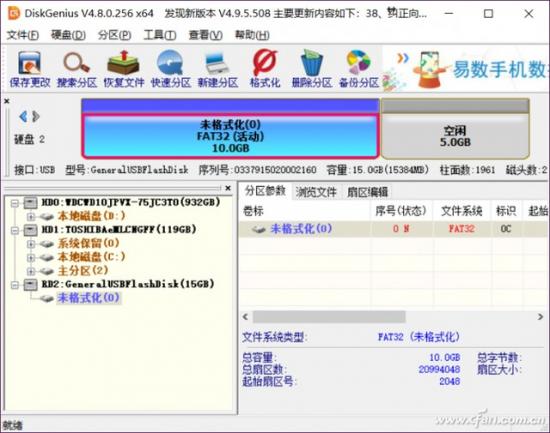Screen dimensions: 550x433
Task: Open the Help (帮助) menu
Action: pos(252,35)
